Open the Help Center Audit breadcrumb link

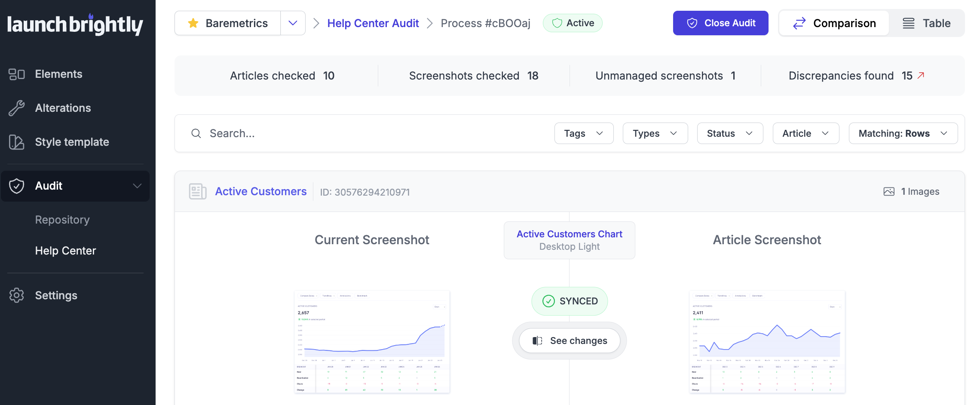click(373, 23)
